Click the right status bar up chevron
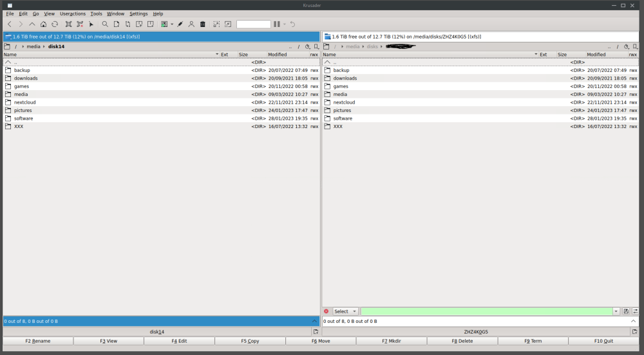 [633, 321]
